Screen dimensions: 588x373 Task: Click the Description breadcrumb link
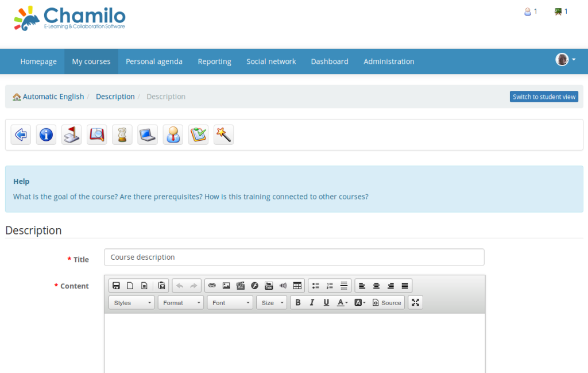click(x=115, y=97)
